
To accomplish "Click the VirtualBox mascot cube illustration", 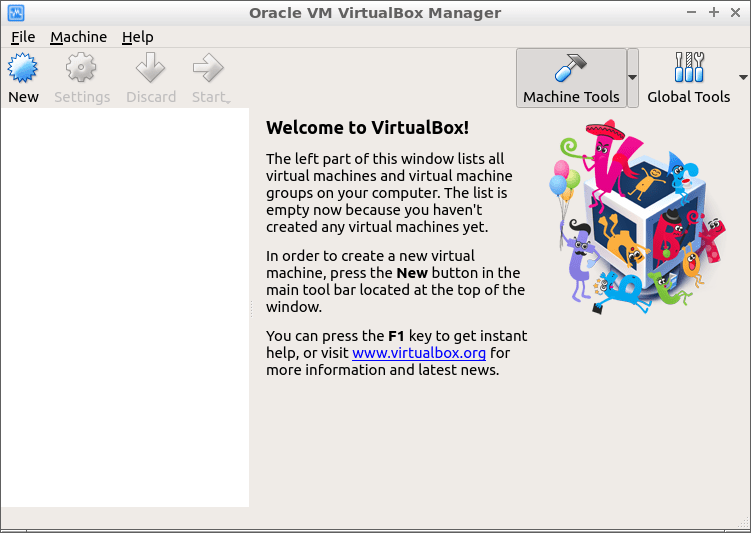I will [x=637, y=216].
